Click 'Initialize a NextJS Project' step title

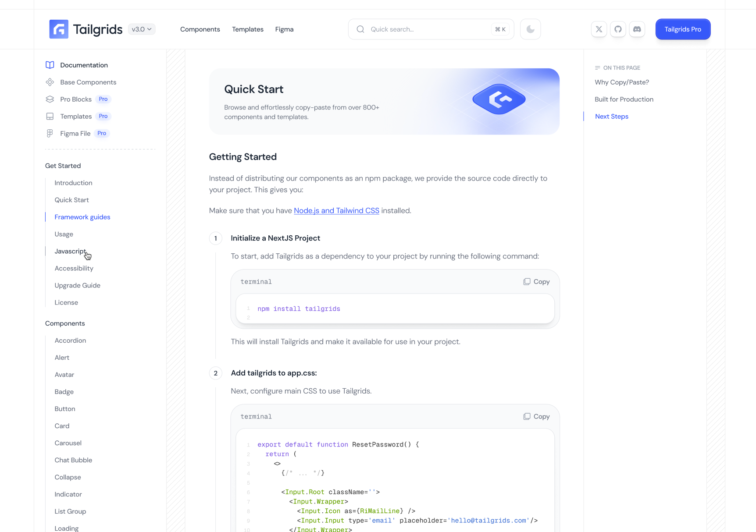(x=275, y=238)
